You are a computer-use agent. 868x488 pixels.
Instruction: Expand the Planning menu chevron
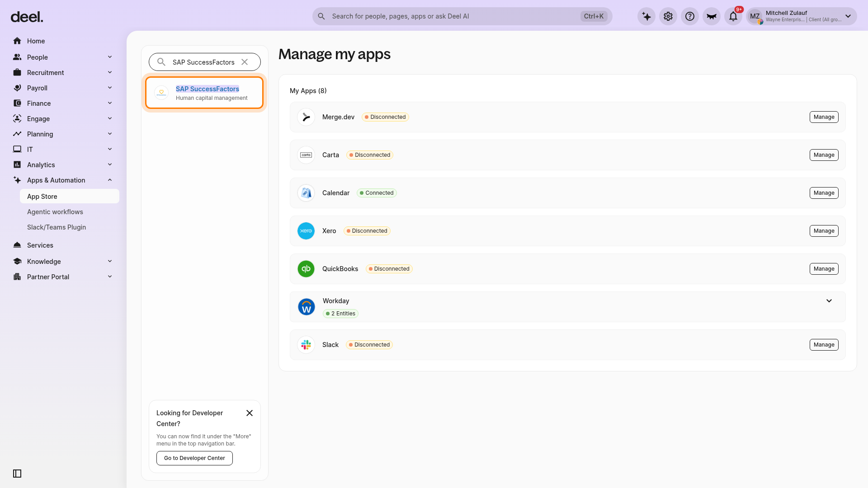tap(110, 134)
